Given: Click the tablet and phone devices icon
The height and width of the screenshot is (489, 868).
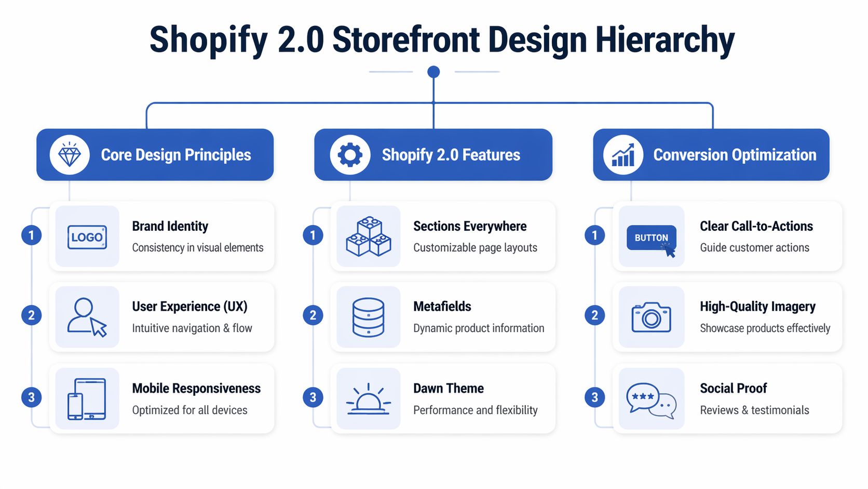Looking at the screenshot, I should click(x=87, y=399).
